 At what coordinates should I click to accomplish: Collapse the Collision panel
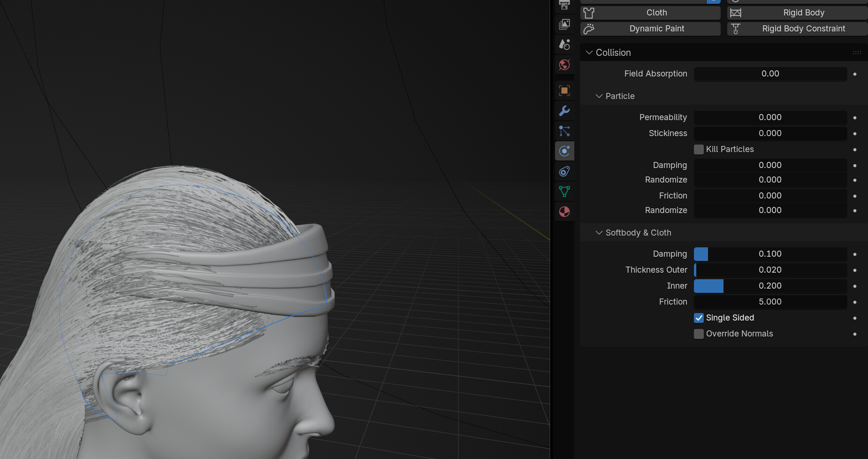coord(589,53)
